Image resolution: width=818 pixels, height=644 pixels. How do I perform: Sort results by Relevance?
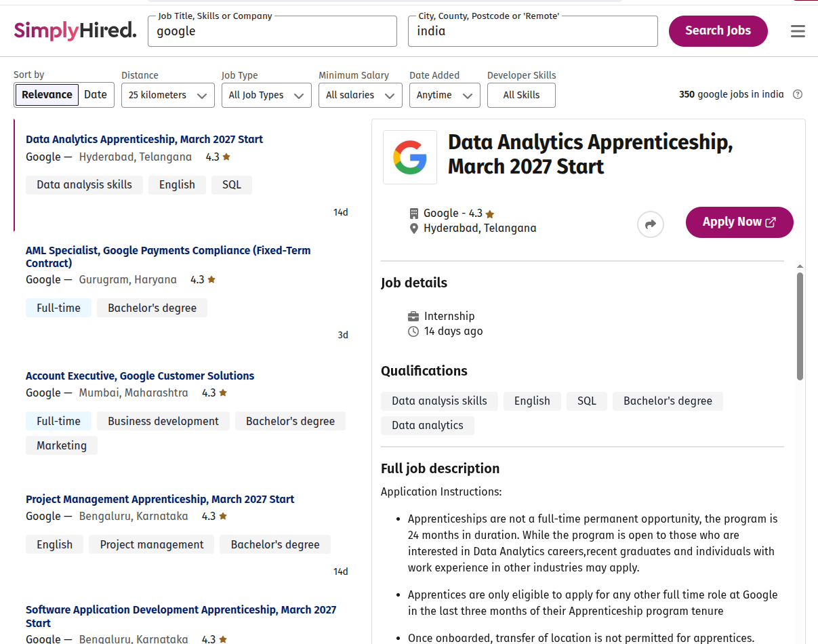47,95
